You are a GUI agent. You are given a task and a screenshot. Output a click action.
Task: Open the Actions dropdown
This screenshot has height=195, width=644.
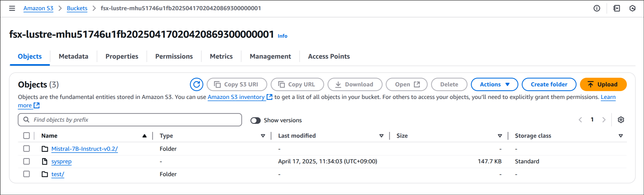494,85
